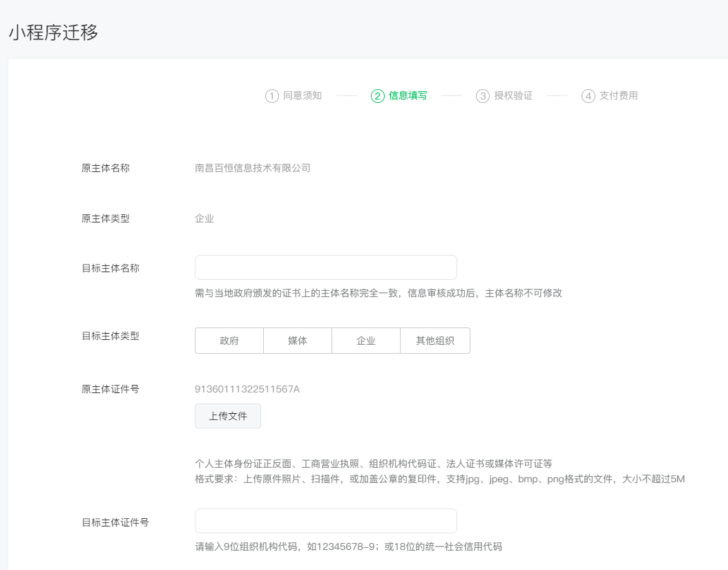Select "政府" as 目标主体类型
This screenshot has width=728, height=570.
click(x=229, y=340)
